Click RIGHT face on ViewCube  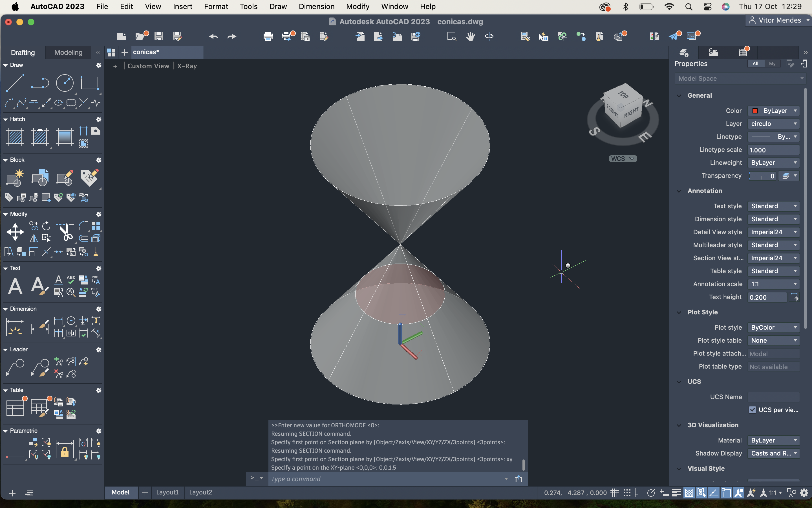(631, 113)
